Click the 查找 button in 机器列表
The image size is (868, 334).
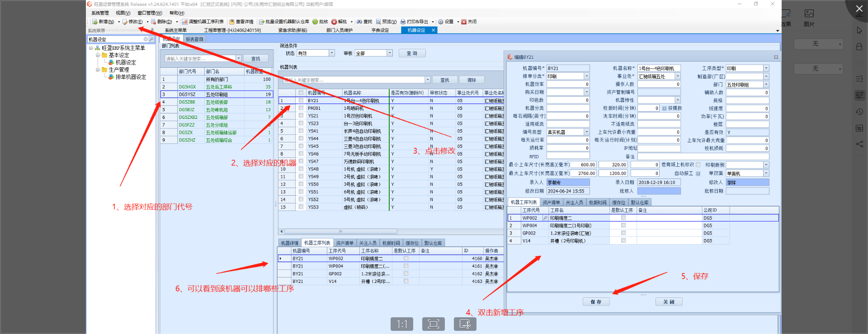445,80
